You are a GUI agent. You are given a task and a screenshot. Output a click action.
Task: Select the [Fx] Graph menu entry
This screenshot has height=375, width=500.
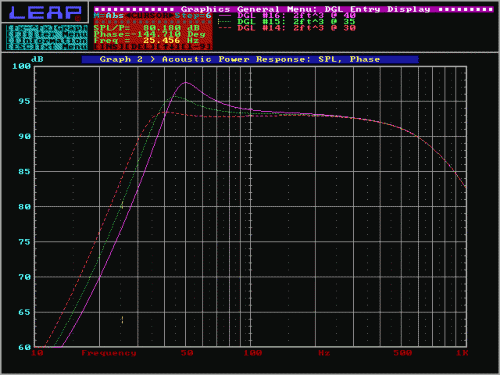click(47, 28)
